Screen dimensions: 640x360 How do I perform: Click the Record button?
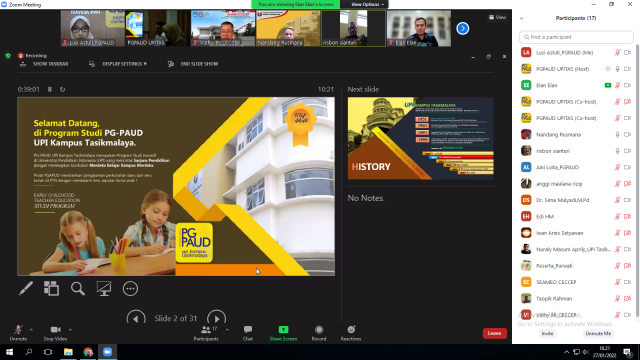click(319, 333)
